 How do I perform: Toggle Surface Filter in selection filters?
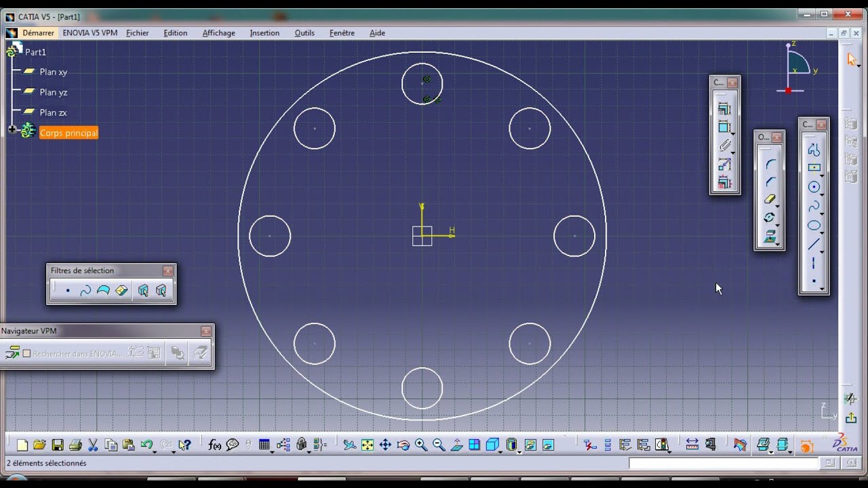coord(103,291)
